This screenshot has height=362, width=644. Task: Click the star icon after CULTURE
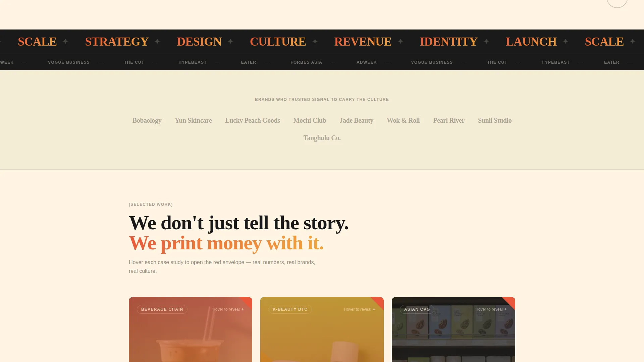(315, 41)
